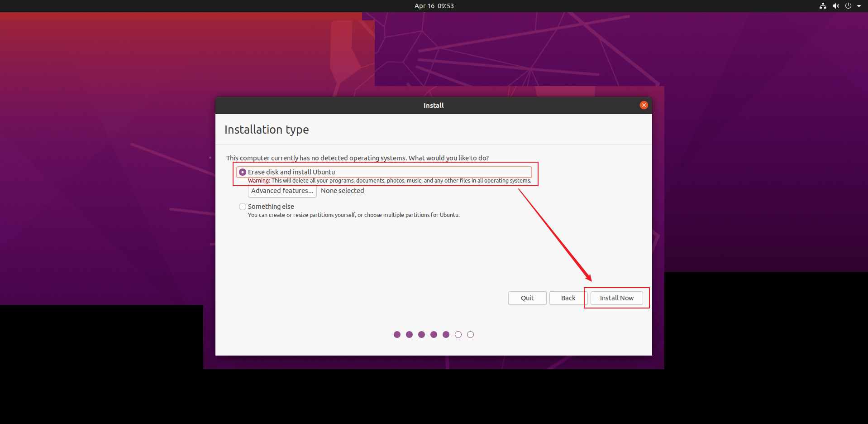Click the red Warning description text

click(389, 181)
